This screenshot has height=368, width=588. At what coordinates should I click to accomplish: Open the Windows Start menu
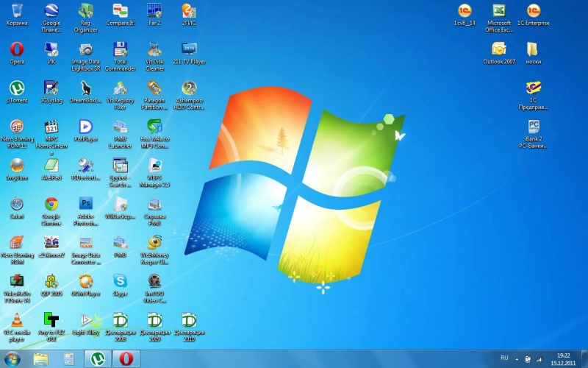[x=14, y=358]
